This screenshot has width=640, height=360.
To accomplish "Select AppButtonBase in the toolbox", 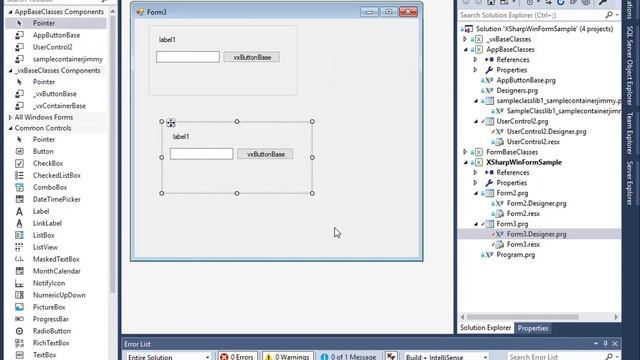I will point(56,35).
